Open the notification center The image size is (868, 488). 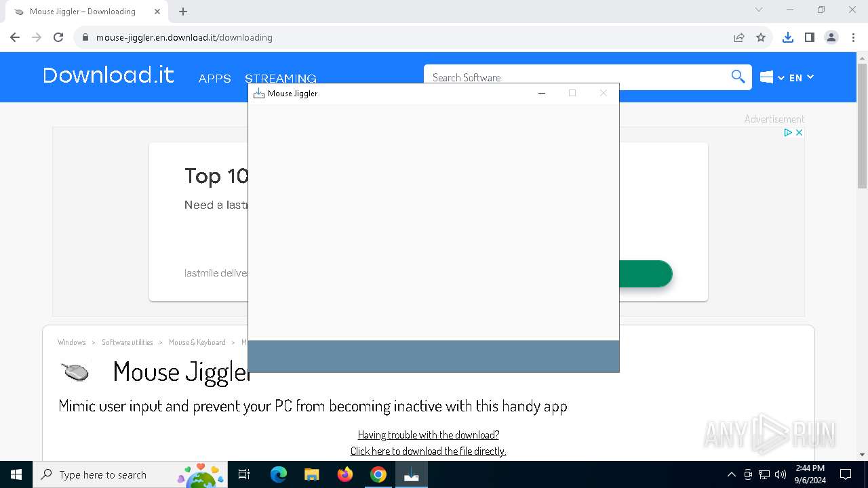click(x=846, y=474)
